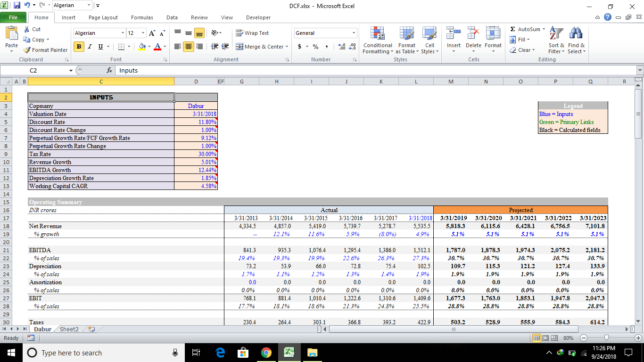The width and height of the screenshot is (644, 362).
Task: Toggle Bold formatting
Action: (79, 47)
